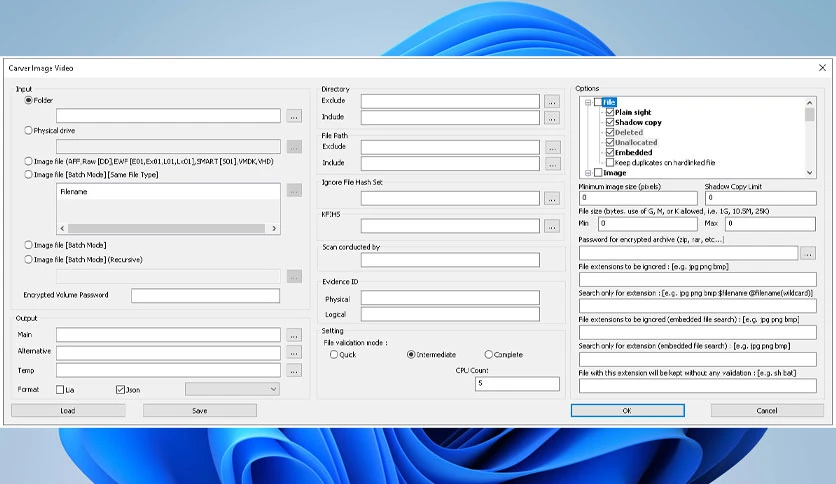Click the Minimum image size field

tap(638, 198)
